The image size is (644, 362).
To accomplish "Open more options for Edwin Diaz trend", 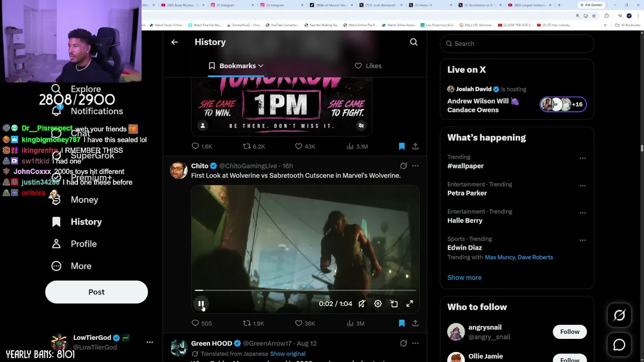I will 583,240.
